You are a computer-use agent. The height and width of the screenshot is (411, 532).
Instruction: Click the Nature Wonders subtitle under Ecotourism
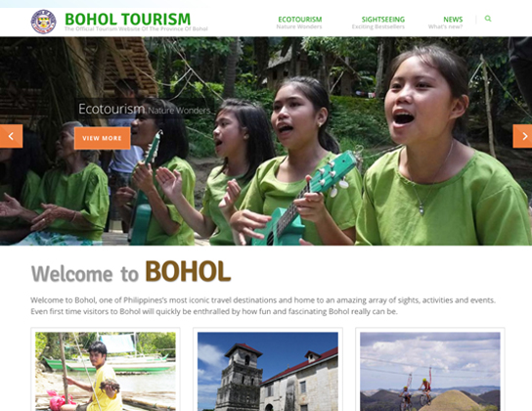click(x=299, y=26)
